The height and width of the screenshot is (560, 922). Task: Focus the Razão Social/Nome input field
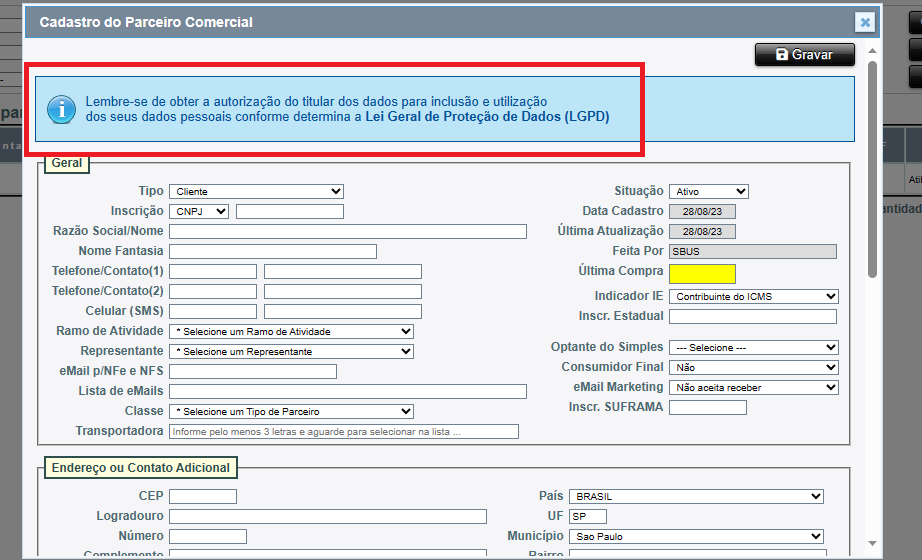point(347,231)
